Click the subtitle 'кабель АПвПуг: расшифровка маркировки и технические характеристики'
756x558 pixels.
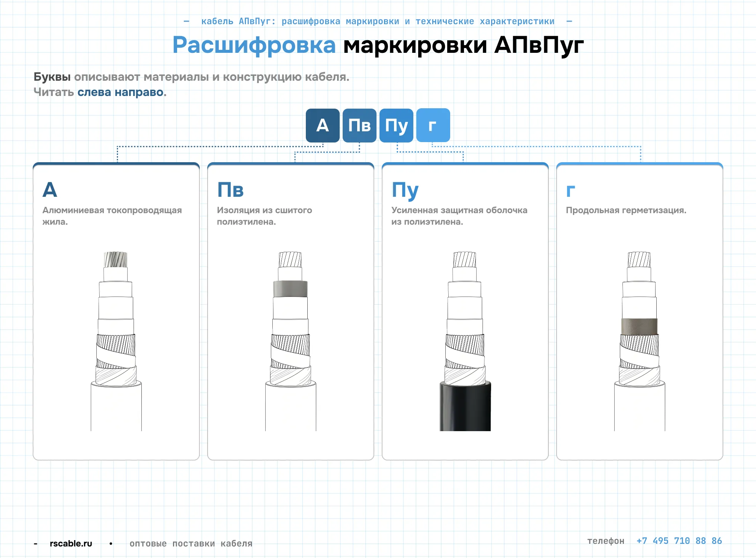(x=378, y=22)
